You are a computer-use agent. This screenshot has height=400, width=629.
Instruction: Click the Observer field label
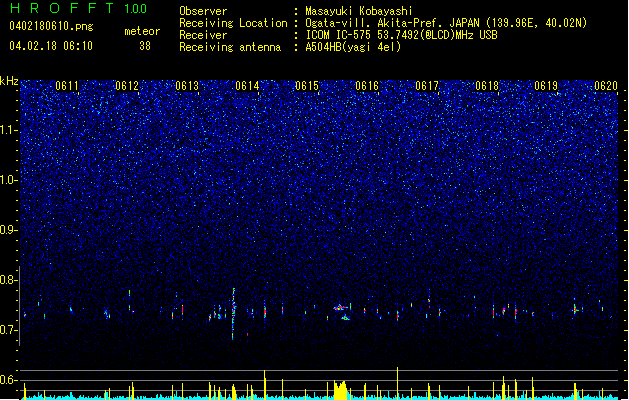[x=203, y=11]
